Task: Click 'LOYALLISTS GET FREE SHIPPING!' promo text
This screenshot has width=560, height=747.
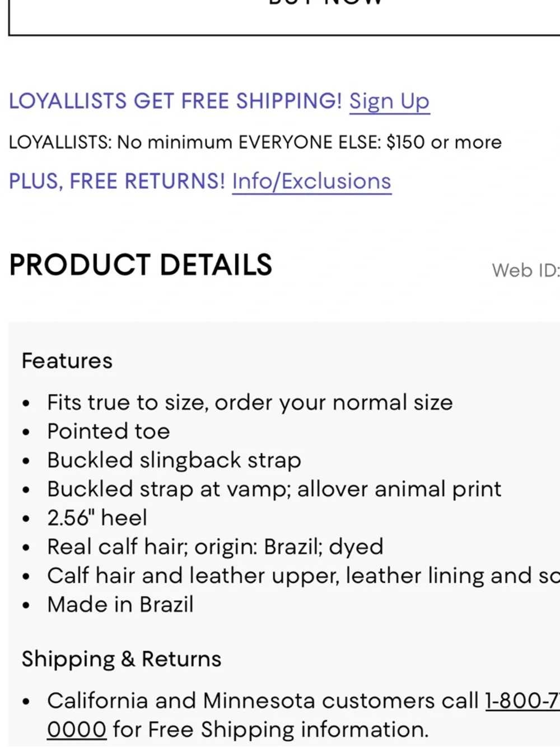Action: [x=175, y=101]
